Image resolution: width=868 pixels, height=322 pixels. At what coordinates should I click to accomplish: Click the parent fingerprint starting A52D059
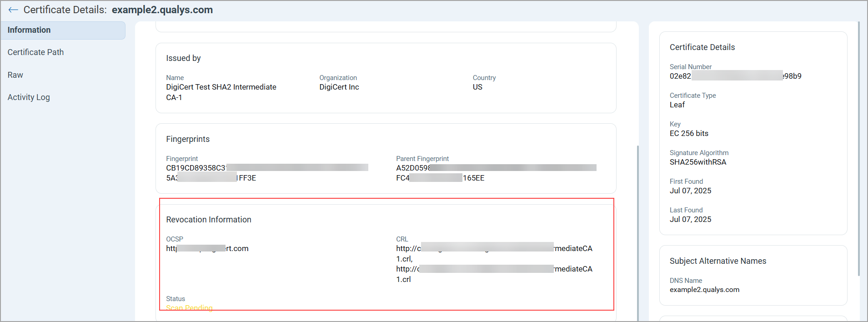click(x=496, y=173)
